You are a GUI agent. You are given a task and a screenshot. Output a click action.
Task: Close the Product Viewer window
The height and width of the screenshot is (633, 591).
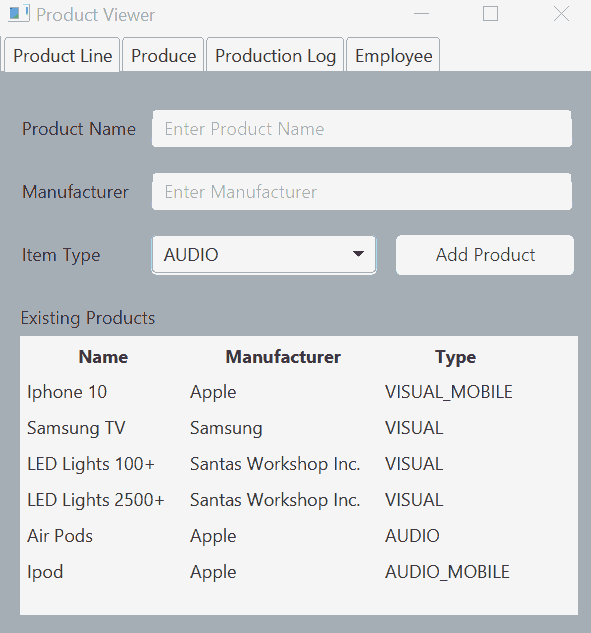click(x=561, y=14)
